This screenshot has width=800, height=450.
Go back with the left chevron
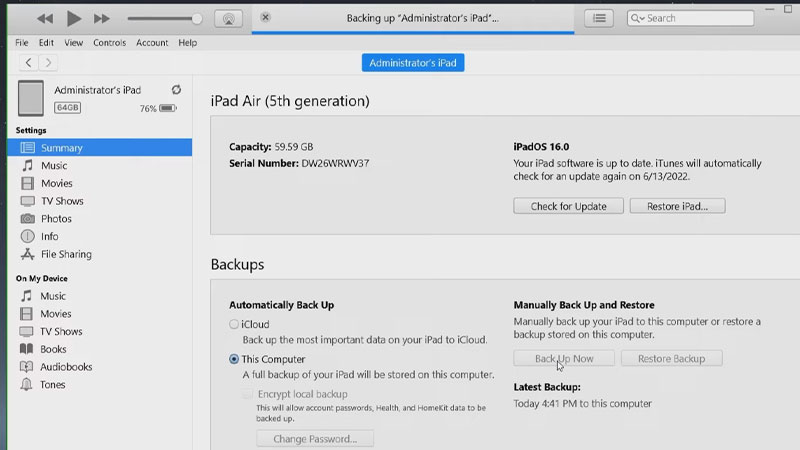(x=29, y=63)
